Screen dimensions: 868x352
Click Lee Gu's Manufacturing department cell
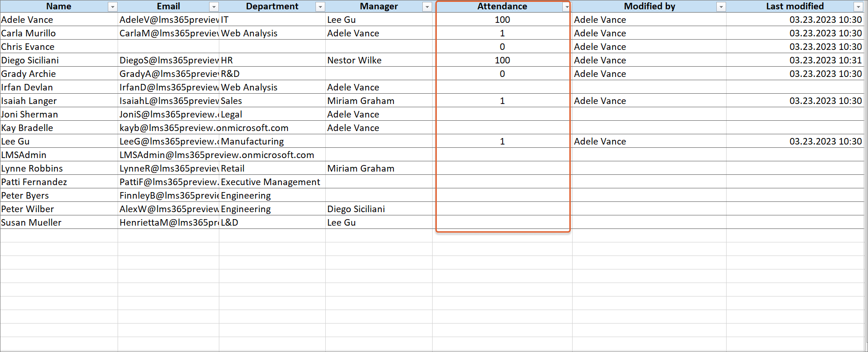coord(252,141)
